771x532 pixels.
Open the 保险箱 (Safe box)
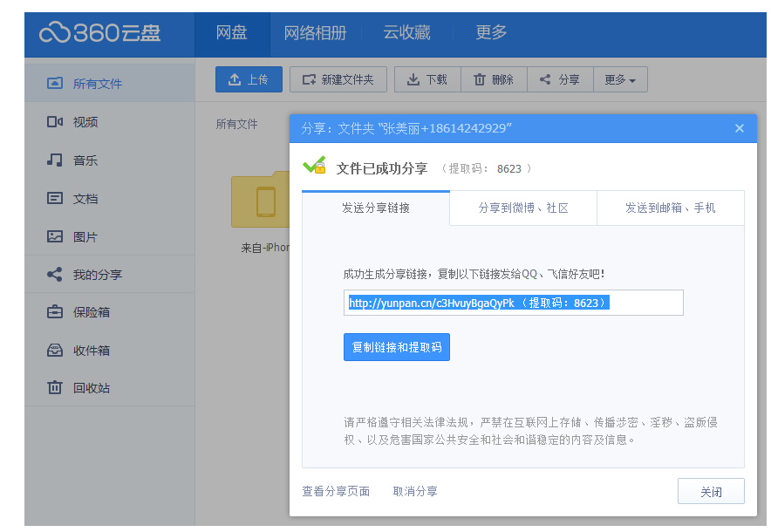tap(91, 312)
